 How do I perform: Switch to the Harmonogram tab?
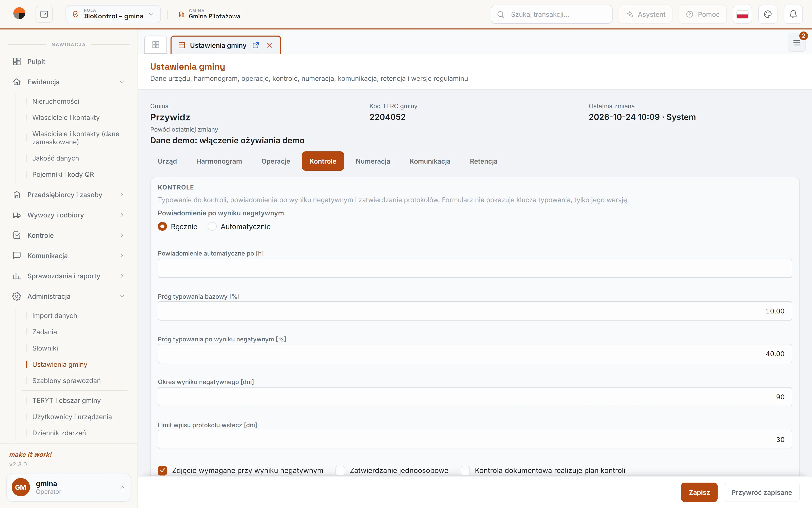tap(219, 161)
